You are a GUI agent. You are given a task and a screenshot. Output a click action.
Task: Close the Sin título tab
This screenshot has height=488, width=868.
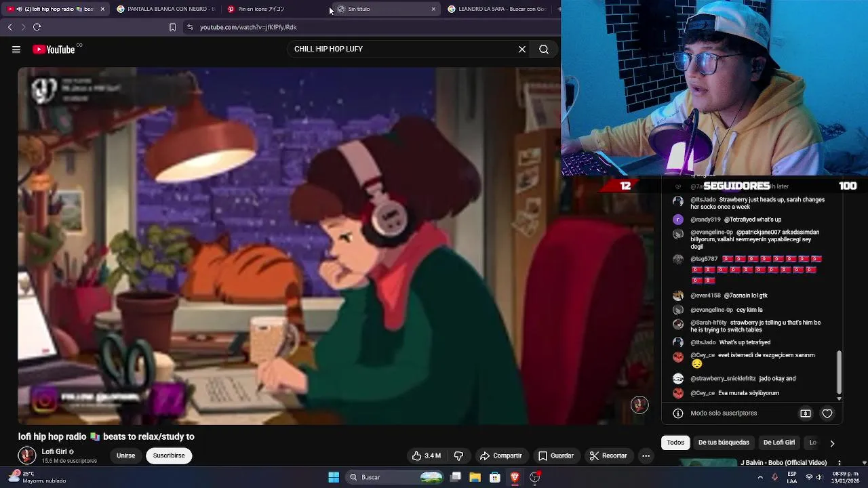[x=433, y=9]
